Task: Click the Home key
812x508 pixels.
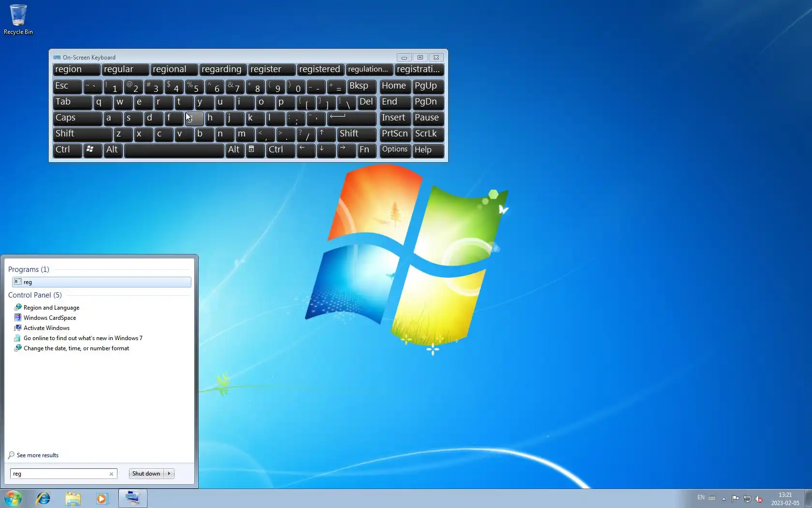Action: [395, 87]
